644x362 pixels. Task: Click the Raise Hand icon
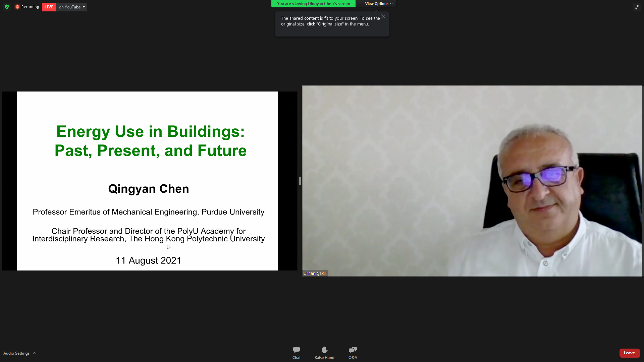(324, 353)
